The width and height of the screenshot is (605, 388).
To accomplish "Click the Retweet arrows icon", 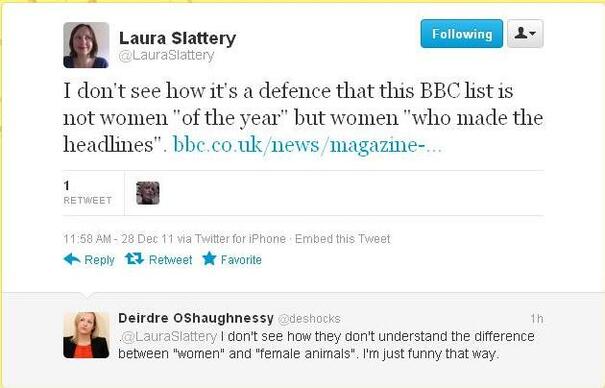I will pyautogui.click(x=134, y=259).
